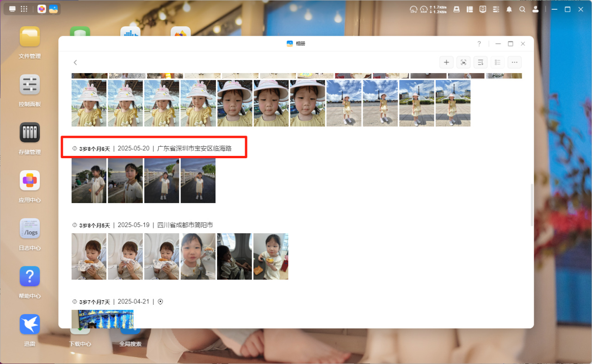Show the desktop via top-bar monitor icon
This screenshot has height=364, width=592.
click(12, 9)
